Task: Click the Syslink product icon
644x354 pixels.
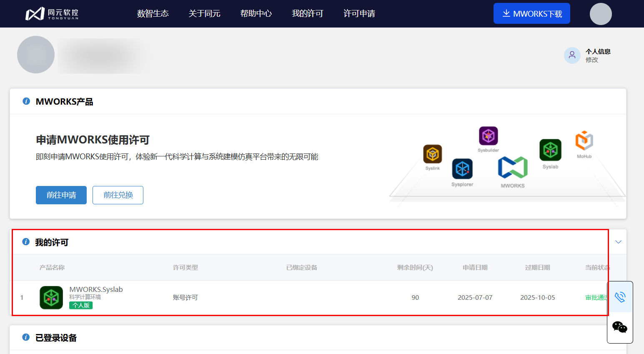Action: point(432,154)
